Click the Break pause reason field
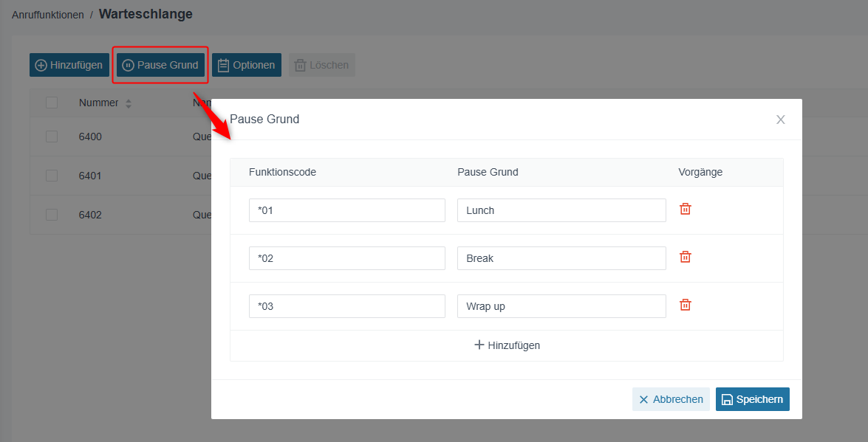 (561, 258)
